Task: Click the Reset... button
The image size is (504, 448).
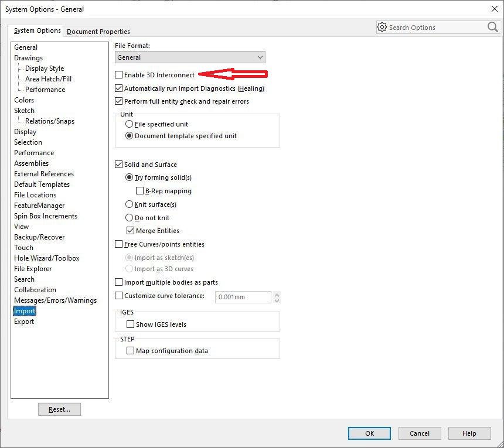Action: pyautogui.click(x=59, y=409)
